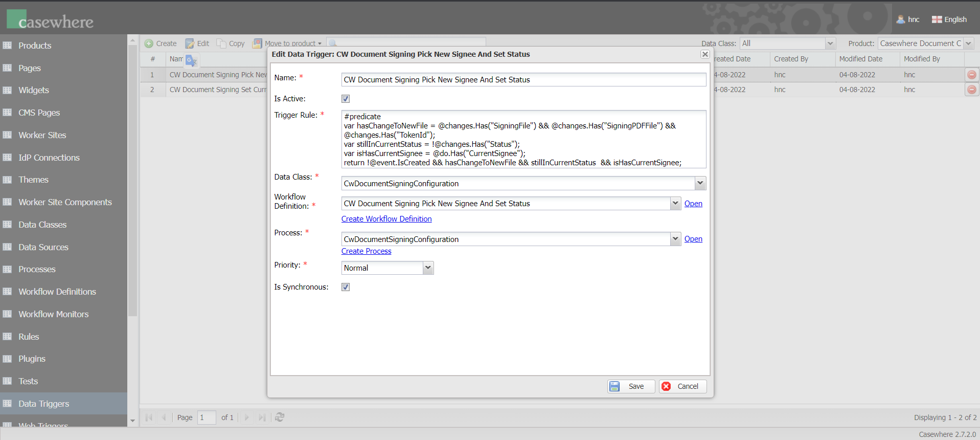Click the Workflow Definitions grid icon
The height and width of the screenshot is (440, 980).
click(x=7, y=292)
